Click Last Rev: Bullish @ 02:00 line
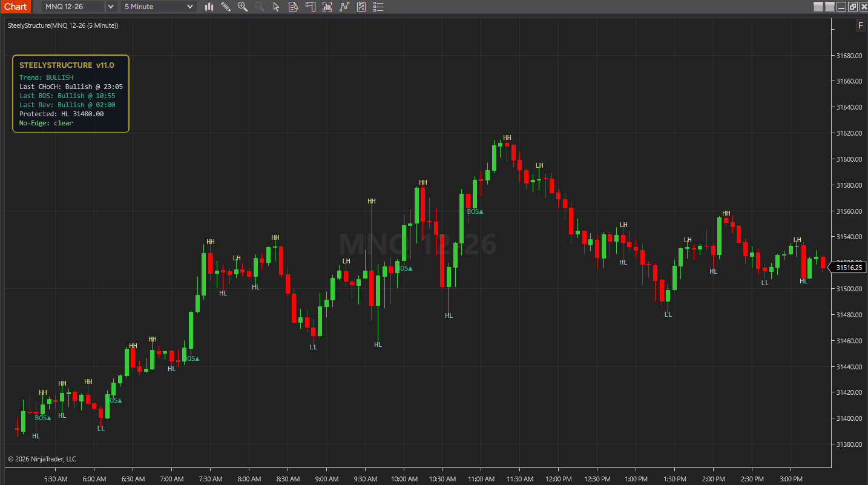Viewport: 868px width, 485px height. point(67,105)
